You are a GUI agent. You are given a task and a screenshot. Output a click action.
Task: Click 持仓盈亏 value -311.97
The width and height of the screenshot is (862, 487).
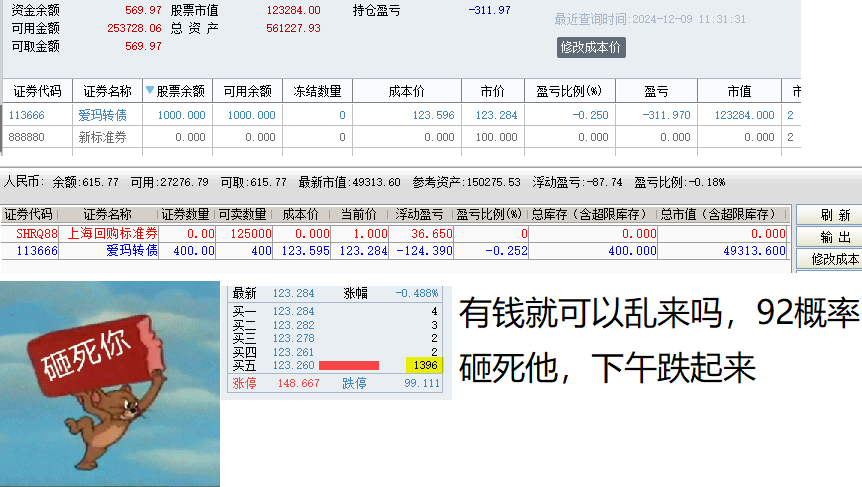pos(489,10)
